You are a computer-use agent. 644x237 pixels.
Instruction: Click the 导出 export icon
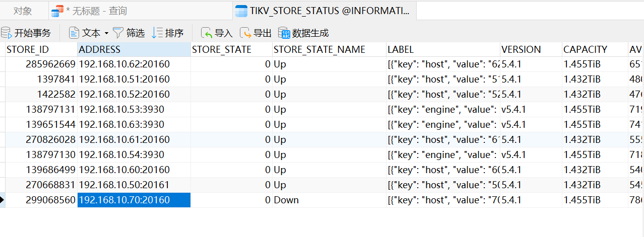click(245, 33)
